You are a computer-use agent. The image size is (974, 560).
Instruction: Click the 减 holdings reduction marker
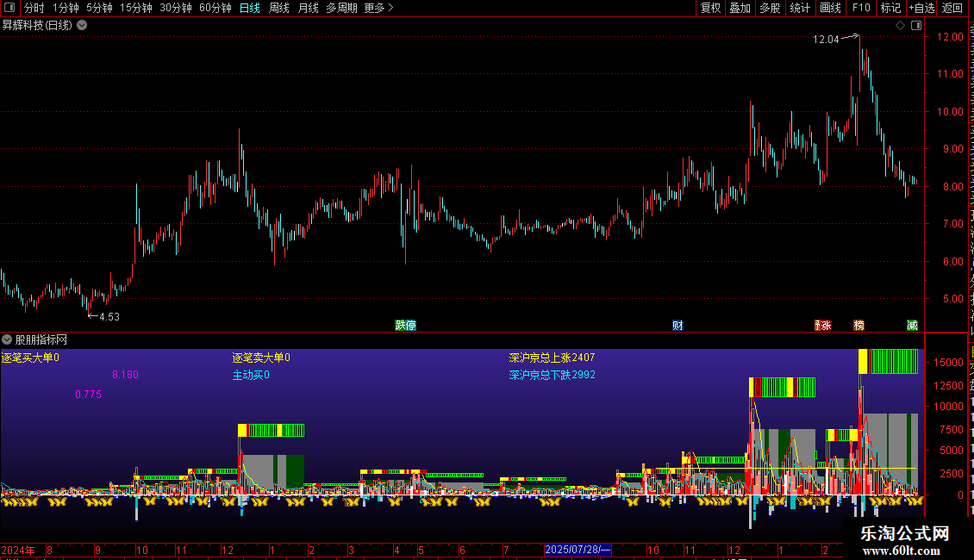[x=912, y=326]
